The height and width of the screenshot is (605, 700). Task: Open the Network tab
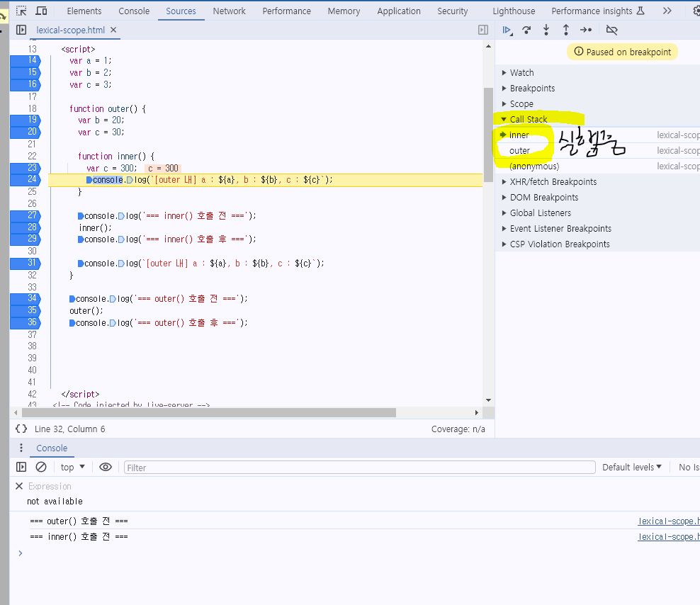click(x=229, y=11)
